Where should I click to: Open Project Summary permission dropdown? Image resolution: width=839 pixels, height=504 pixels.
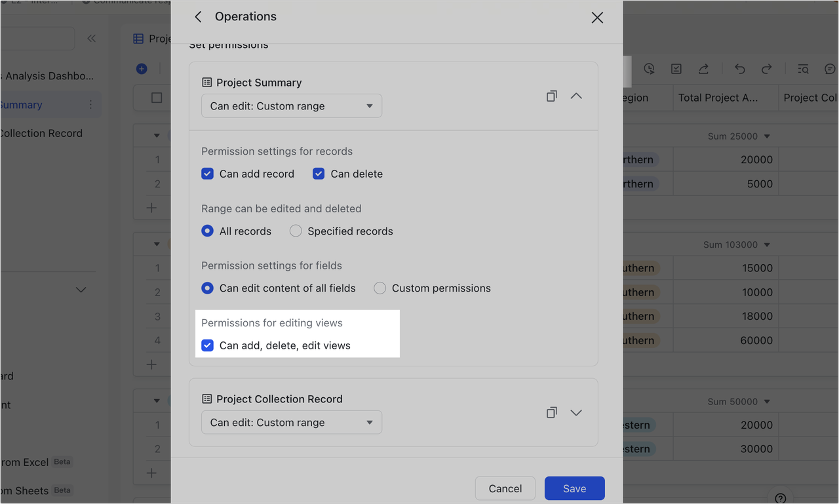click(x=292, y=106)
